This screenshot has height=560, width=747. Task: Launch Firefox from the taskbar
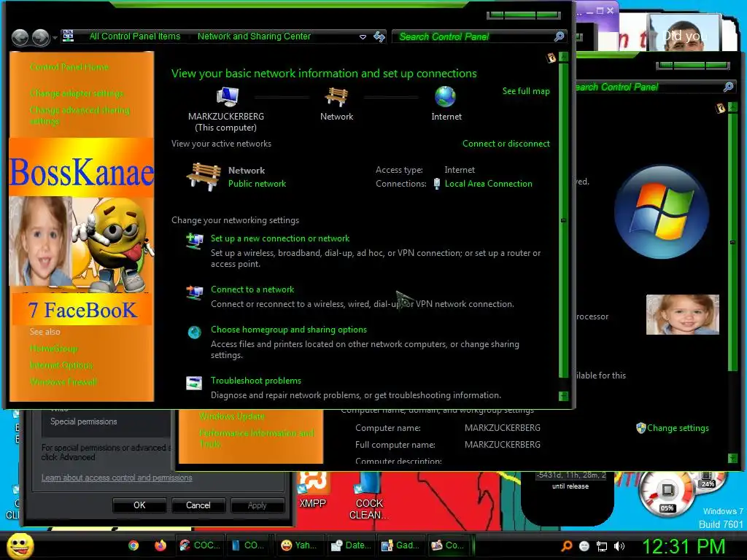[160, 545]
